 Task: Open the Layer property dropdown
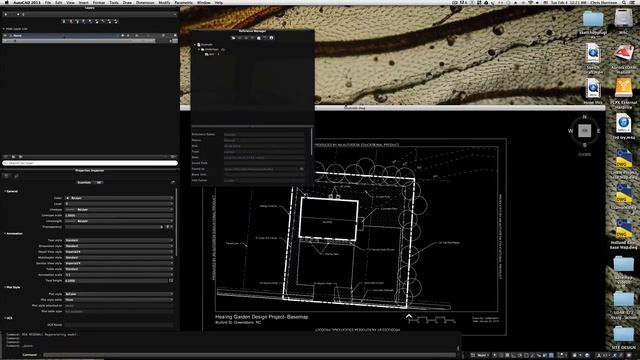point(119,204)
